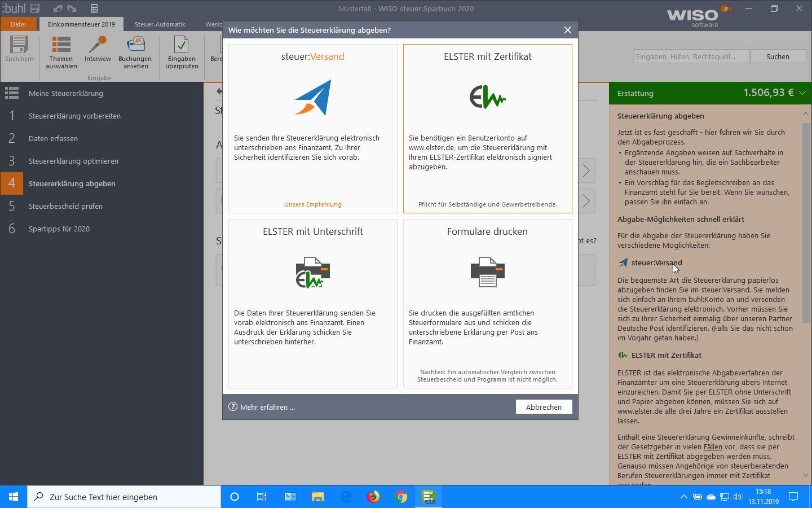Open Buchungen ansehen in ribbon

(135, 53)
